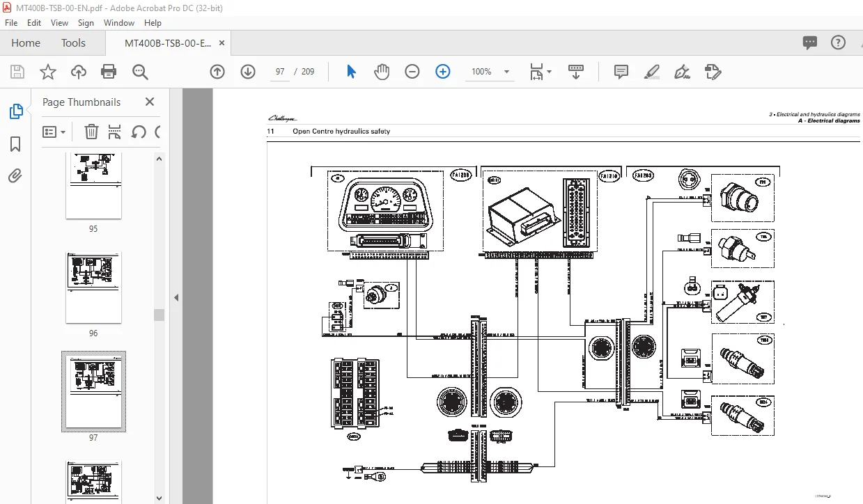Select page 96 thumbnail

93,288
